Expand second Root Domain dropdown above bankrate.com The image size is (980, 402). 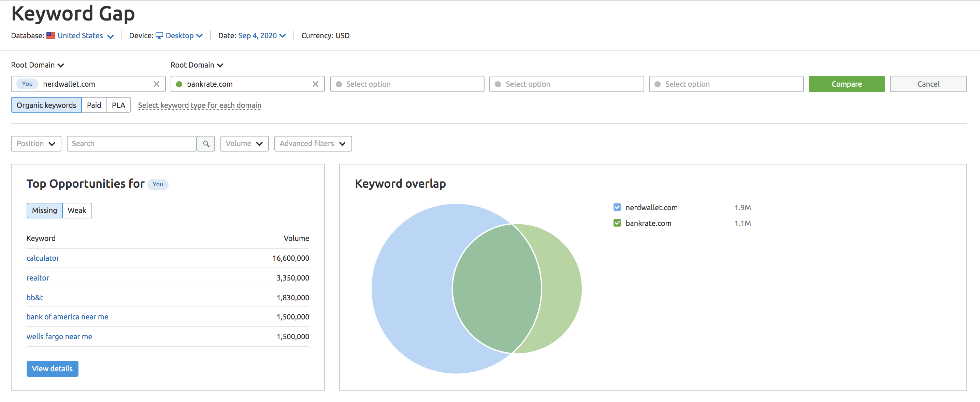tap(197, 65)
